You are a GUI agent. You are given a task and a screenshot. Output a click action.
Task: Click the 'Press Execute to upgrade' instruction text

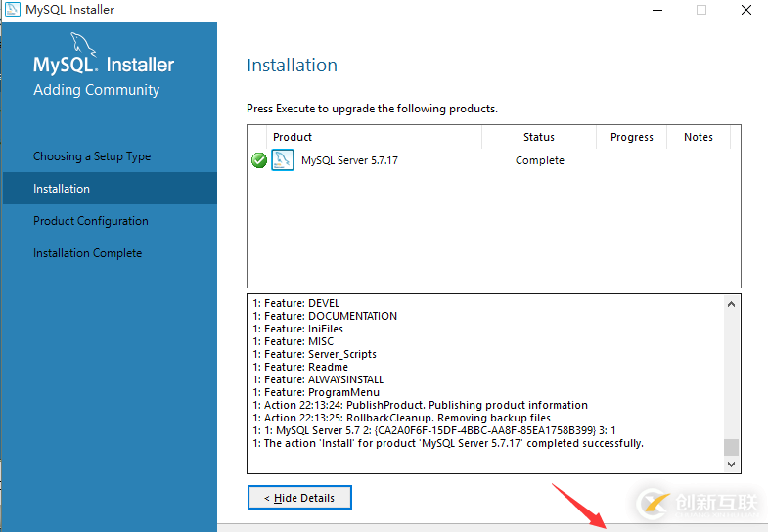[372, 109]
